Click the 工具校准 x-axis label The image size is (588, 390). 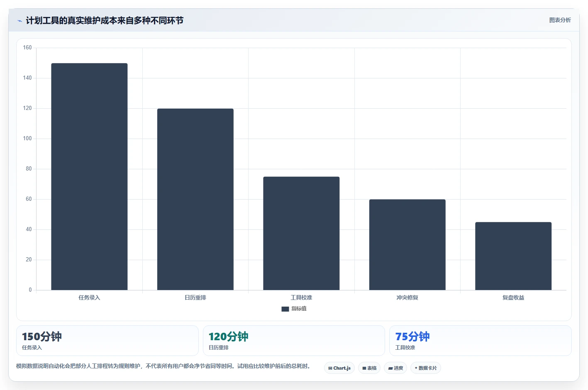(x=301, y=297)
